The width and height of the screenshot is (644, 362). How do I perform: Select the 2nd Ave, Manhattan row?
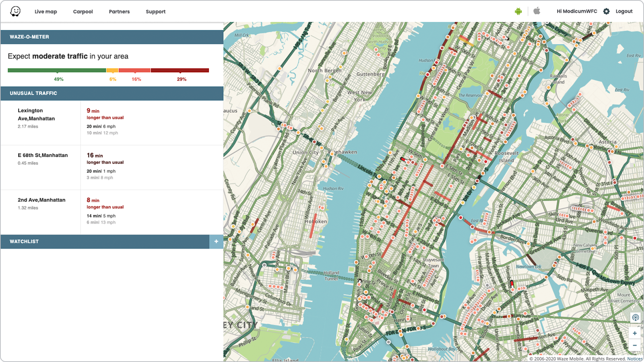tap(112, 212)
